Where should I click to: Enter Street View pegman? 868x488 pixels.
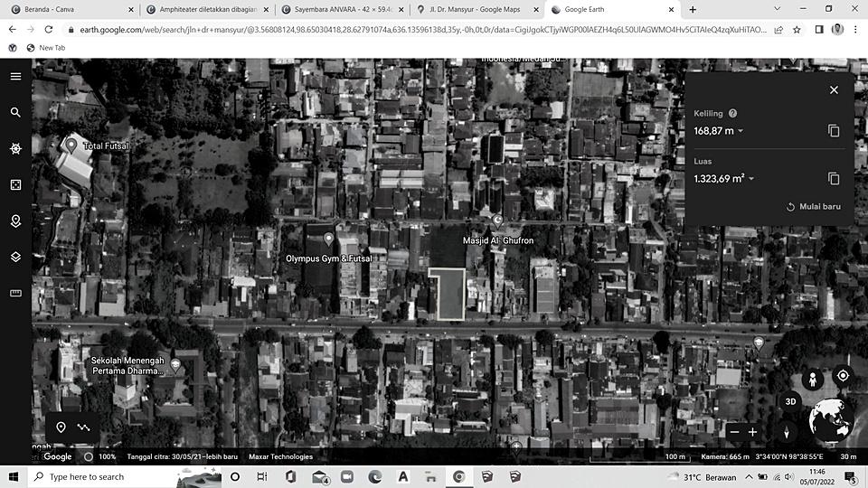point(813,380)
